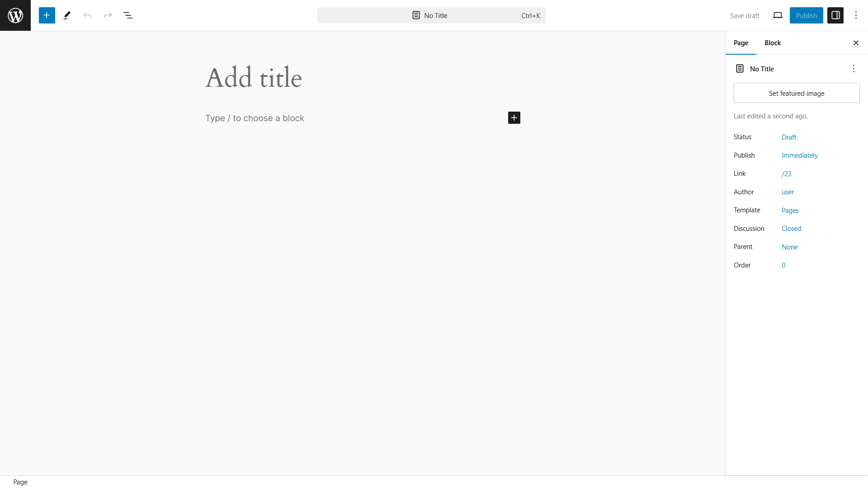This screenshot has width=868, height=488.
Task: Expand the Discussion Closed setting
Action: click(x=792, y=228)
